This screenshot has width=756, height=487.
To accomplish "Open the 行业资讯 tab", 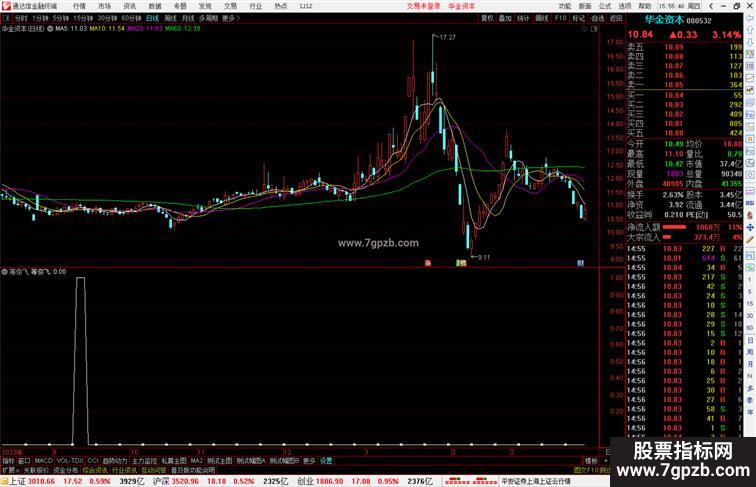I will pos(124,470).
